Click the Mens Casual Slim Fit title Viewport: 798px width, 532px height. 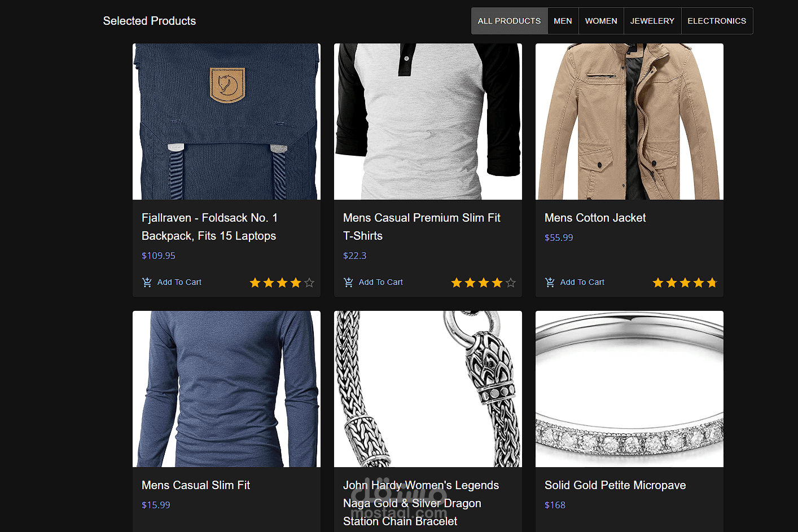pyautogui.click(x=196, y=485)
